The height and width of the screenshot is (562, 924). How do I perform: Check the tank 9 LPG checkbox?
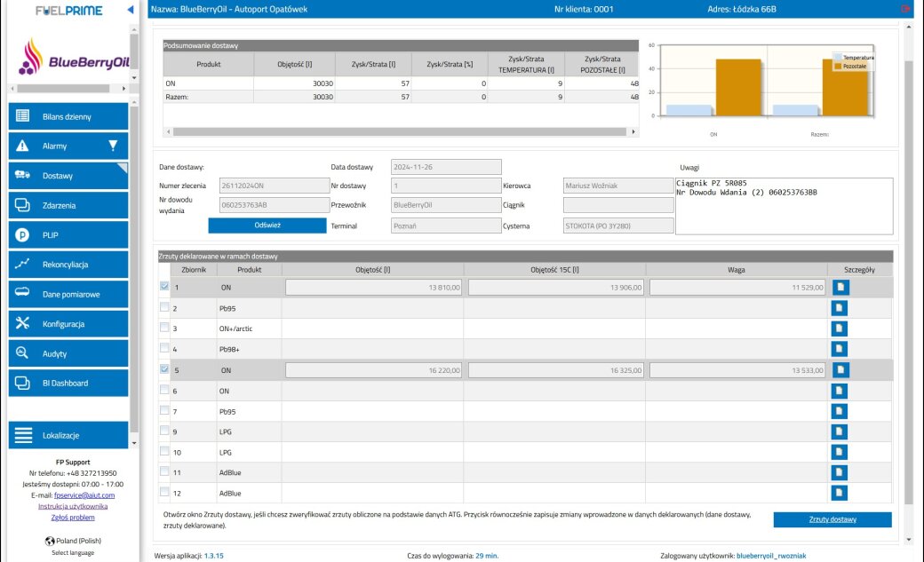(164, 431)
